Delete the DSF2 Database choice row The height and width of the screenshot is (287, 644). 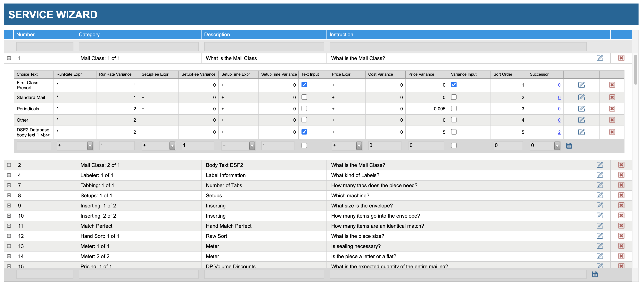tap(612, 132)
